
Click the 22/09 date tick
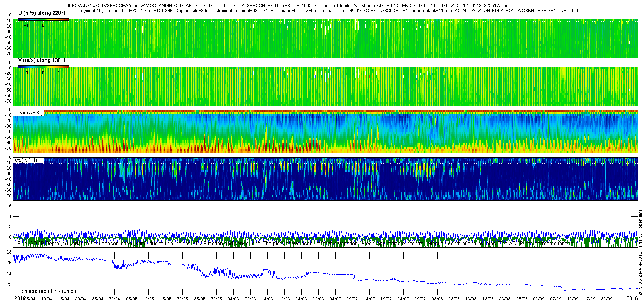click(607, 299)
